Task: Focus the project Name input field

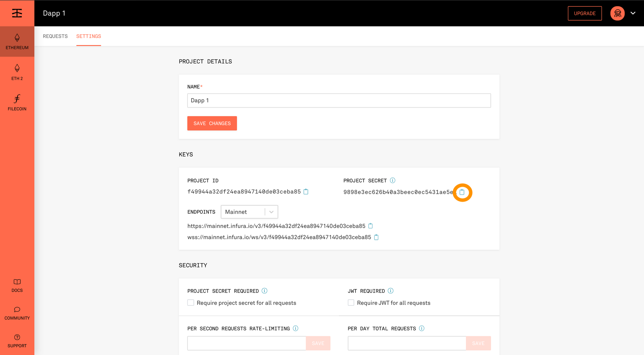Action: pyautogui.click(x=339, y=100)
